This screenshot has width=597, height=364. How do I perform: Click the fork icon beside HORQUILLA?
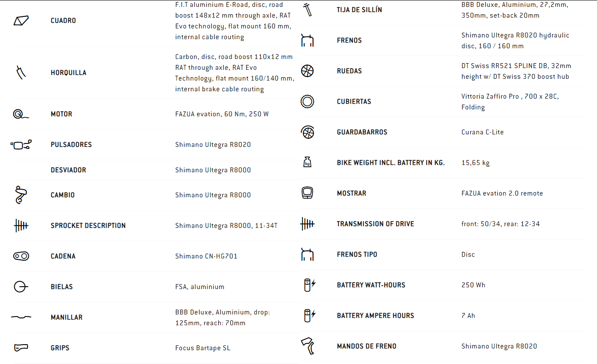coord(21,72)
